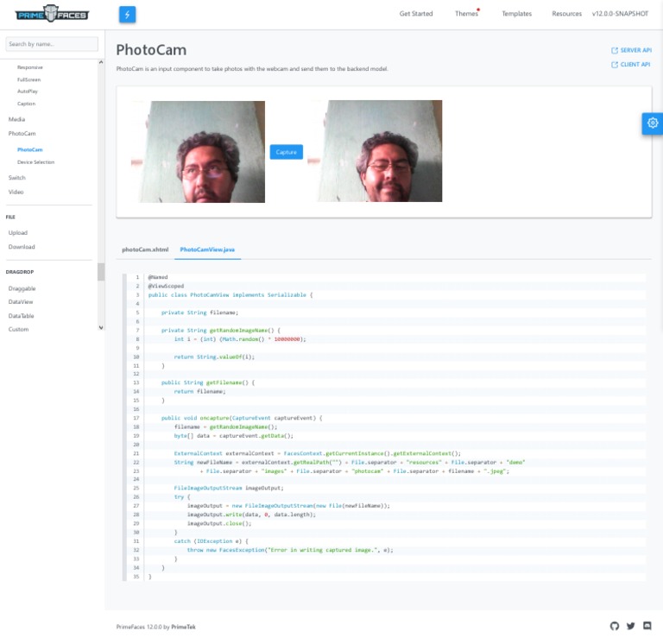Screen dimensions: 663x644
Task: Open the Templates menu
Action: pyautogui.click(x=517, y=14)
